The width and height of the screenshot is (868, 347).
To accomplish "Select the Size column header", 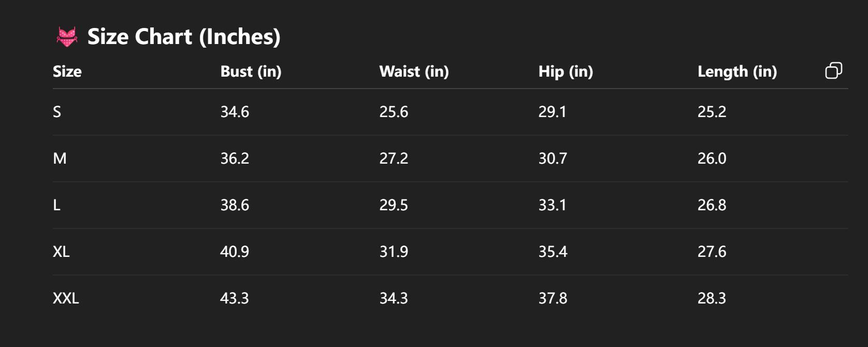I will coord(67,71).
